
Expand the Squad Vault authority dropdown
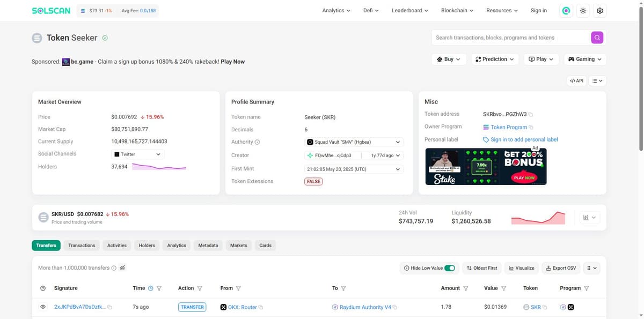[354, 142]
